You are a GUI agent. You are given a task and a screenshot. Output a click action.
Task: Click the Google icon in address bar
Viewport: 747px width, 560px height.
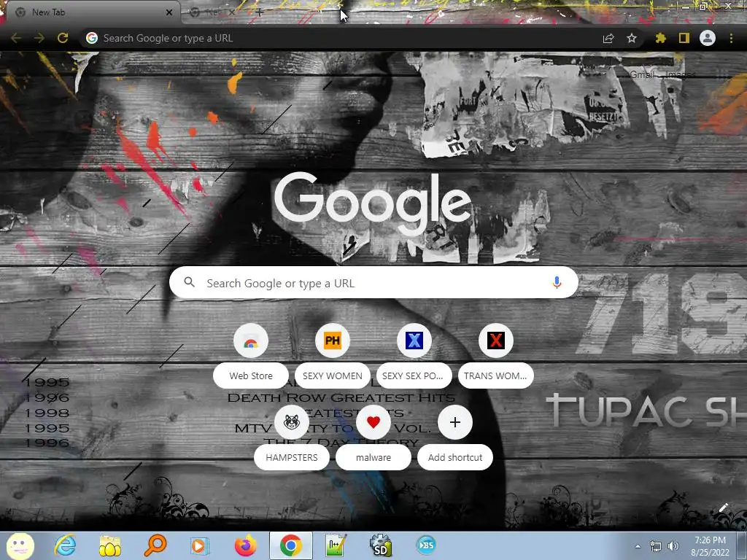pos(92,38)
